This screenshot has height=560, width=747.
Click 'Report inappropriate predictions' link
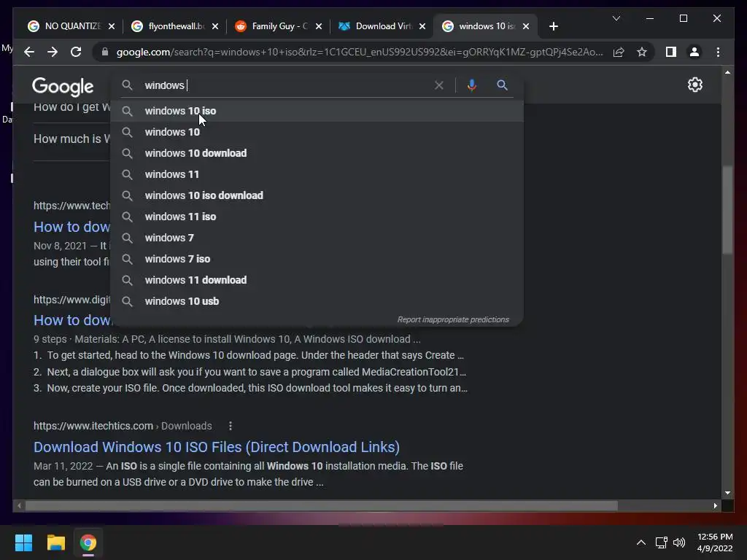(x=453, y=319)
